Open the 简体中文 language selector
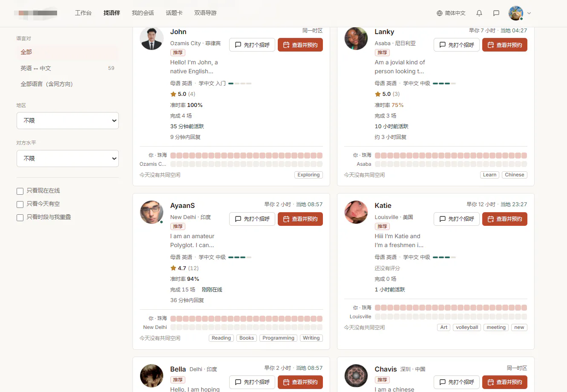Viewport: 567px width, 392px height. click(x=451, y=13)
